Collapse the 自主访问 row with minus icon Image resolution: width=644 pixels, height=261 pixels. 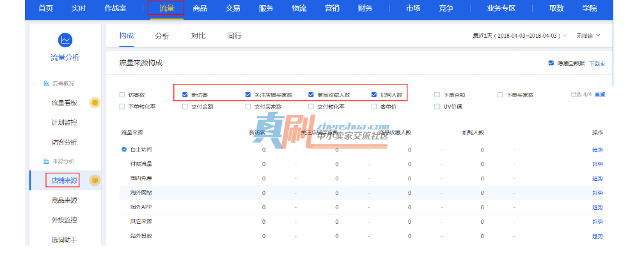(124, 150)
